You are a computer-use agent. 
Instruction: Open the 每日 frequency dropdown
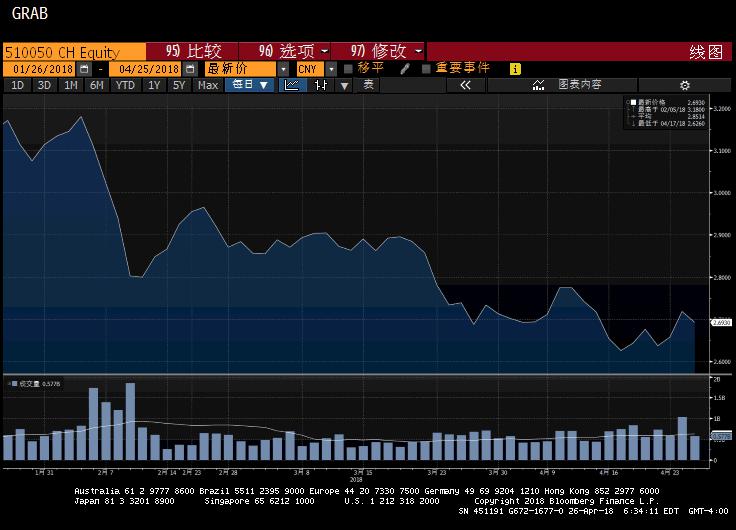coord(250,86)
